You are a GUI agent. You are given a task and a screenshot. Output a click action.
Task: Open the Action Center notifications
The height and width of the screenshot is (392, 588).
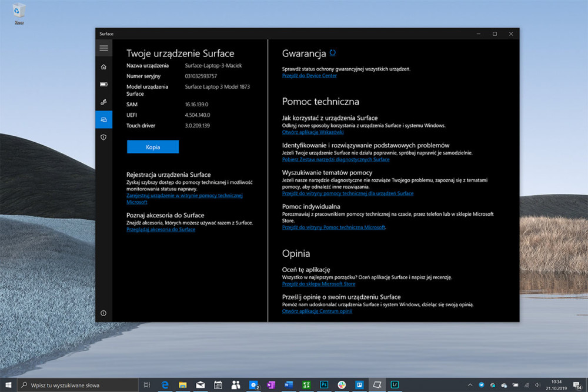[577, 385]
